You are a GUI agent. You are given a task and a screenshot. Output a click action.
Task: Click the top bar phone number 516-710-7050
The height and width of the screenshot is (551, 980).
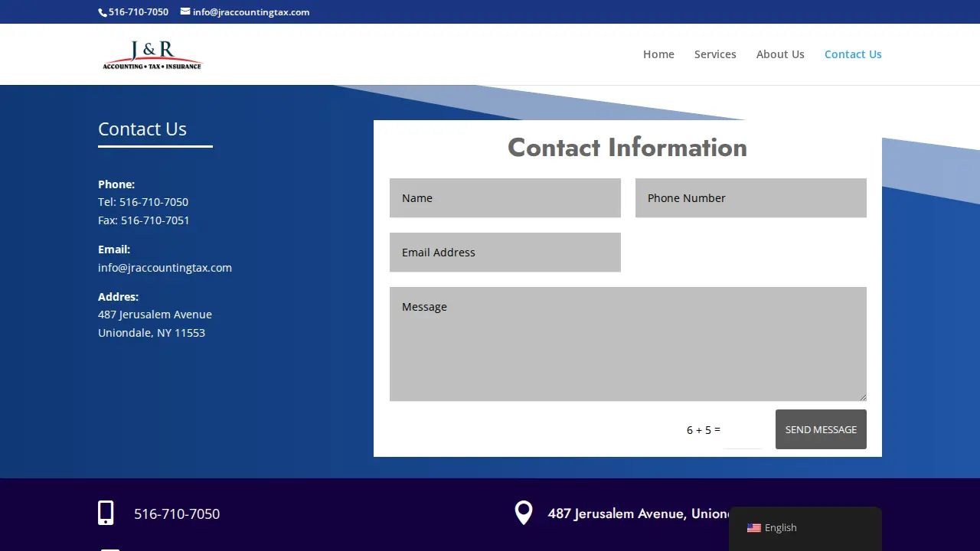[139, 12]
